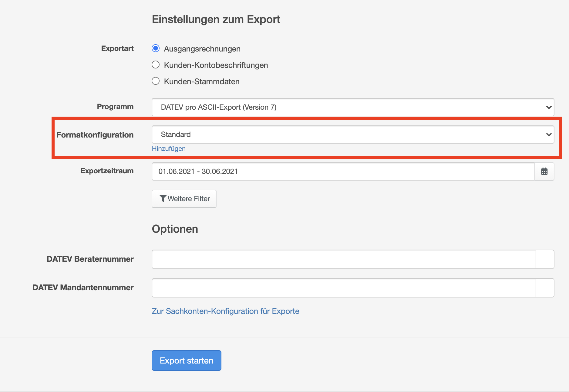Focus the DATEV Beraternummer input field
Image resolution: width=569 pixels, height=392 pixels.
click(352, 259)
